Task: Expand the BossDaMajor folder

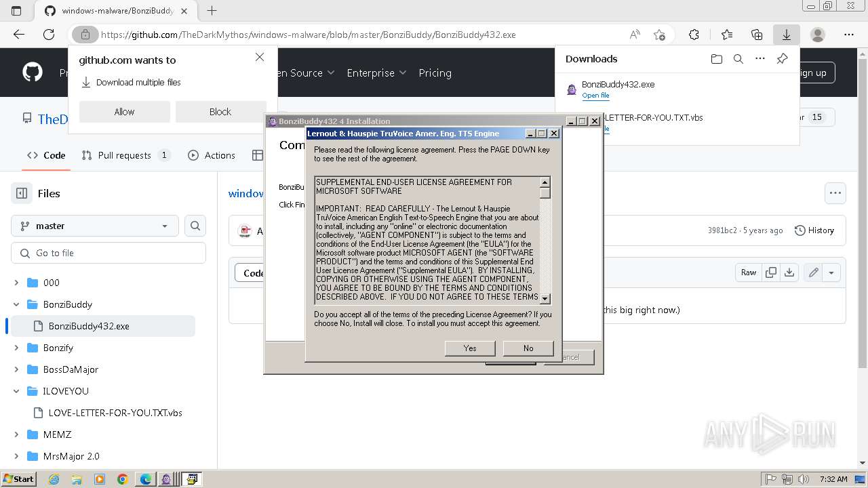Action: [16, 369]
